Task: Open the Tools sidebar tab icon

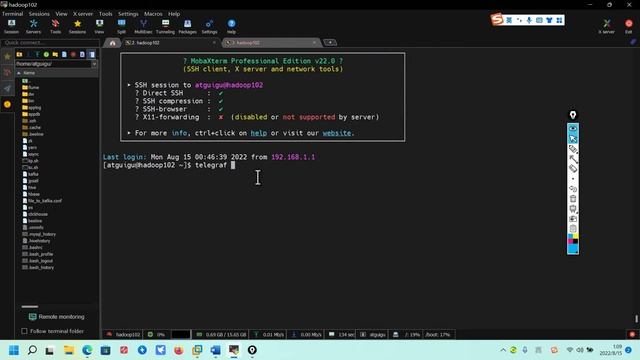Action: (x=7, y=72)
